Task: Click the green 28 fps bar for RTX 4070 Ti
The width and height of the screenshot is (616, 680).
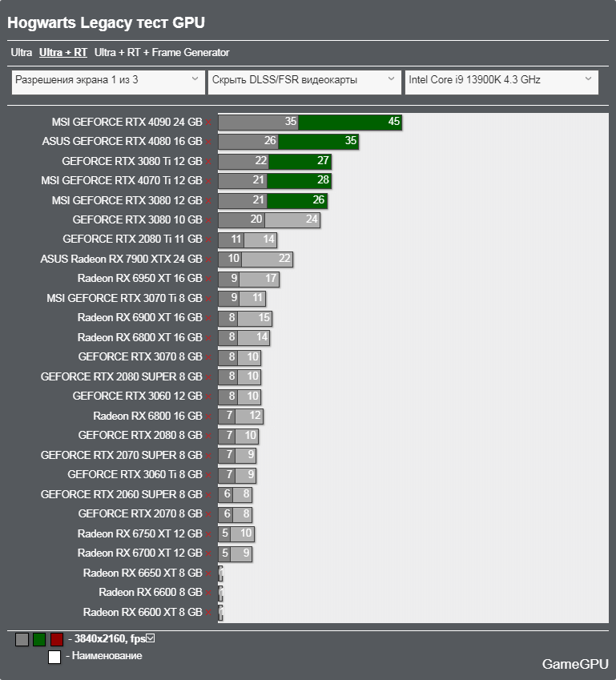Action: coord(299,181)
